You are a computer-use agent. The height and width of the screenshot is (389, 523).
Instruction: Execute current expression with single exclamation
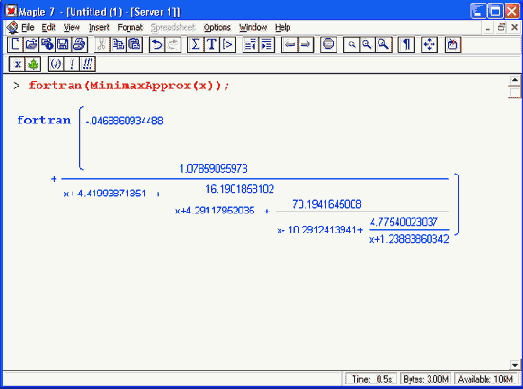[x=72, y=64]
